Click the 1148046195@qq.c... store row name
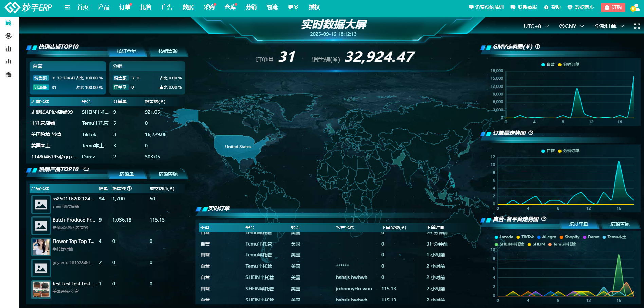This screenshot has height=308, width=644. [54, 157]
